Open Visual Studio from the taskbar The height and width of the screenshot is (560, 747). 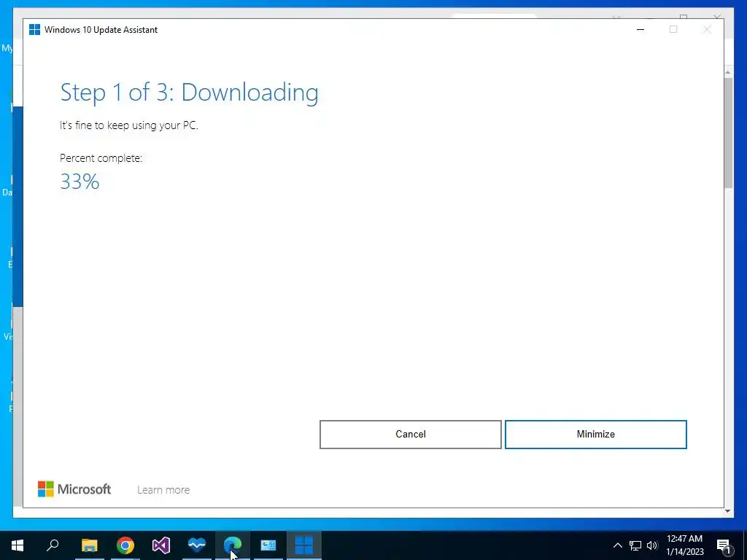point(161,545)
